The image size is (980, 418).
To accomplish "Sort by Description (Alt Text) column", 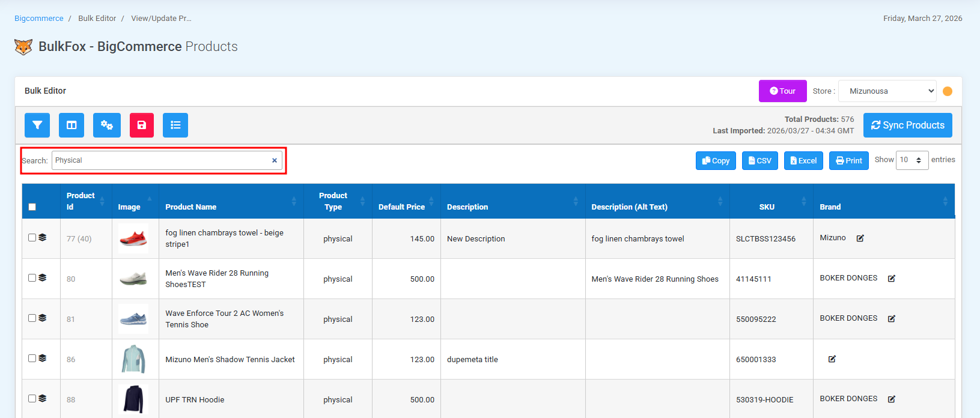I will click(x=657, y=201).
